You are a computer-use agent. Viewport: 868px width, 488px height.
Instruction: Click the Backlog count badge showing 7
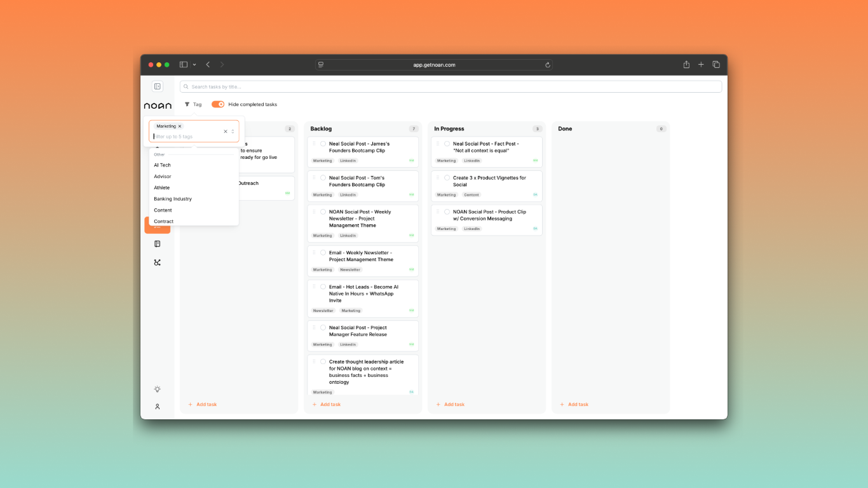click(x=414, y=129)
